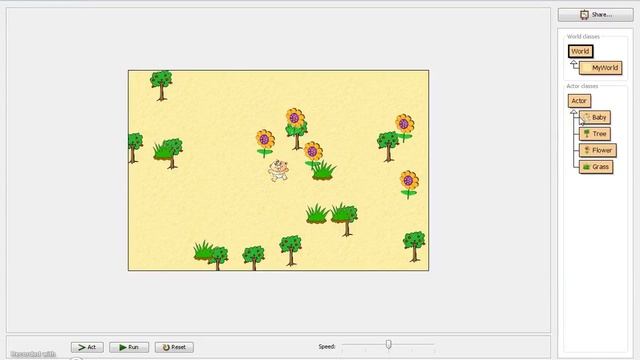
Task: Select the Grass actor class
Action: pyautogui.click(x=596, y=167)
